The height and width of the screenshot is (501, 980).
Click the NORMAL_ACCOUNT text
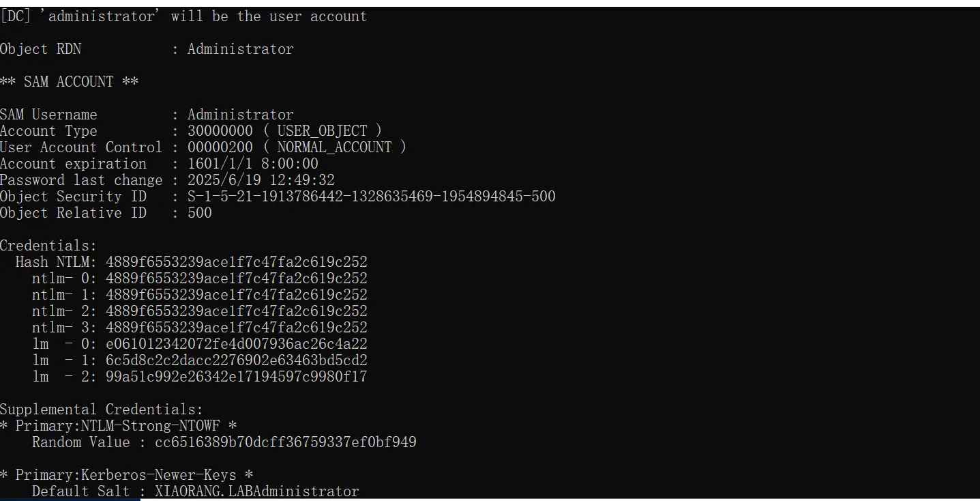(x=334, y=147)
